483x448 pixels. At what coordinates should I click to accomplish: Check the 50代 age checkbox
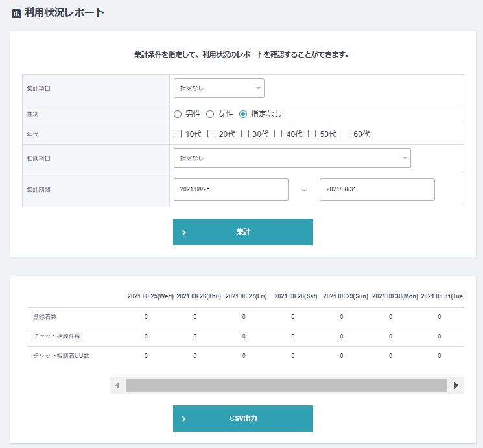pyautogui.click(x=312, y=134)
